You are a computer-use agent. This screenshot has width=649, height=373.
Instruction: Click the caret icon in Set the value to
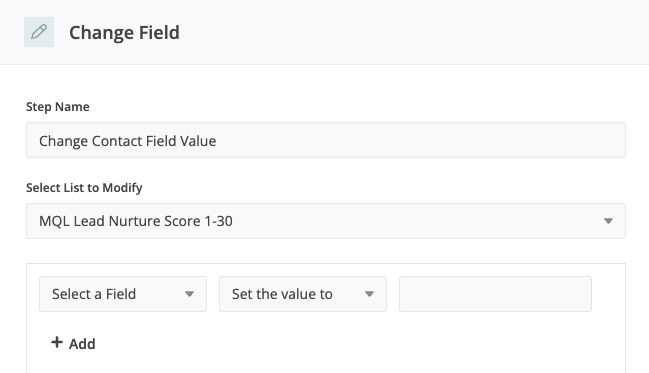(369, 294)
